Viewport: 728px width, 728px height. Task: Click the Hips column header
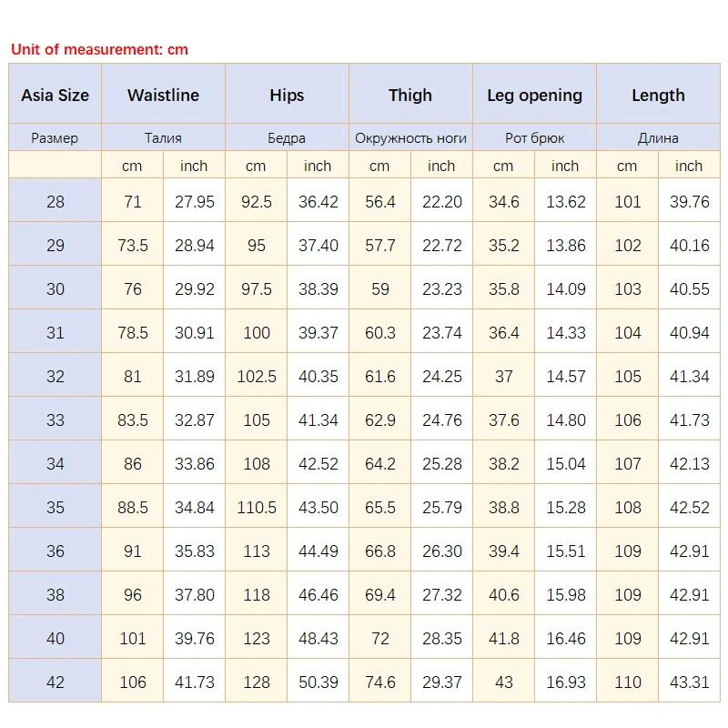point(287,95)
